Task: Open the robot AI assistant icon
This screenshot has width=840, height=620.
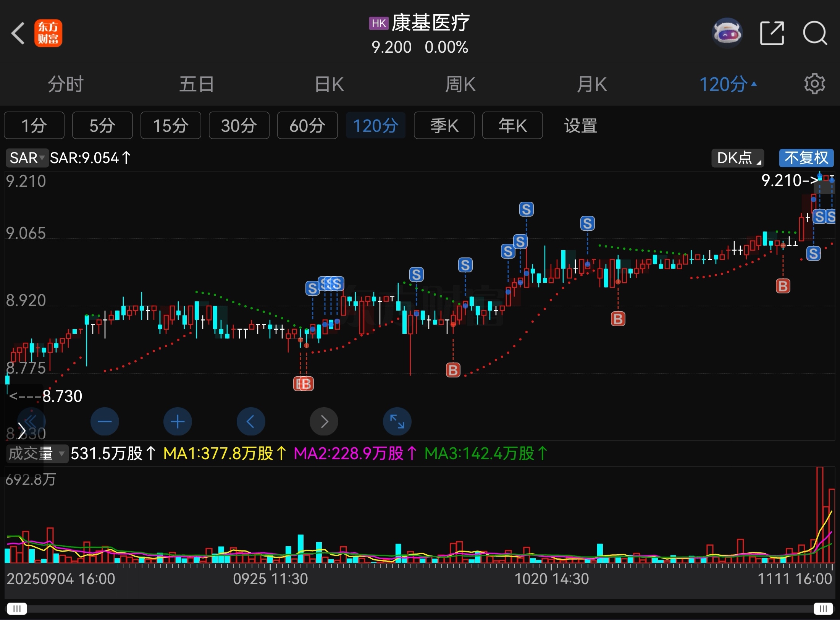Action: coord(727,33)
